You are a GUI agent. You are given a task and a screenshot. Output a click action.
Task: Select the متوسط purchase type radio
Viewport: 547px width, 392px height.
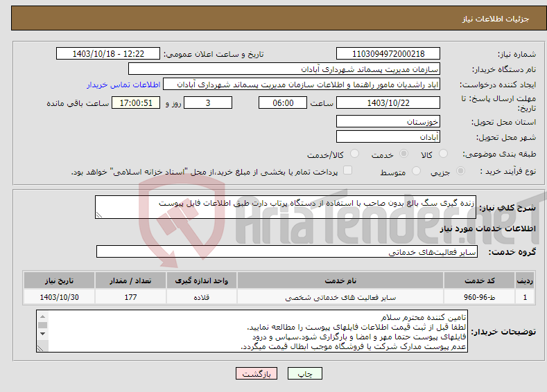[416, 171]
